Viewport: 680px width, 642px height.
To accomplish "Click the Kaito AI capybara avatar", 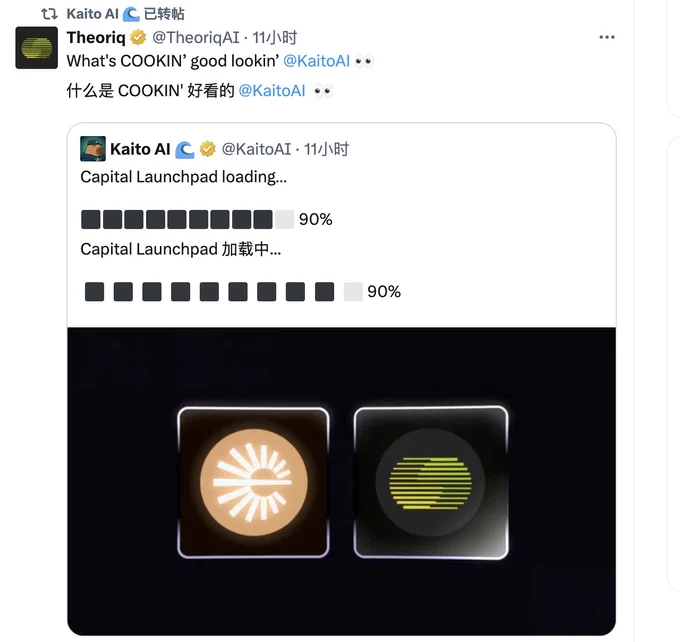I will coord(93,149).
